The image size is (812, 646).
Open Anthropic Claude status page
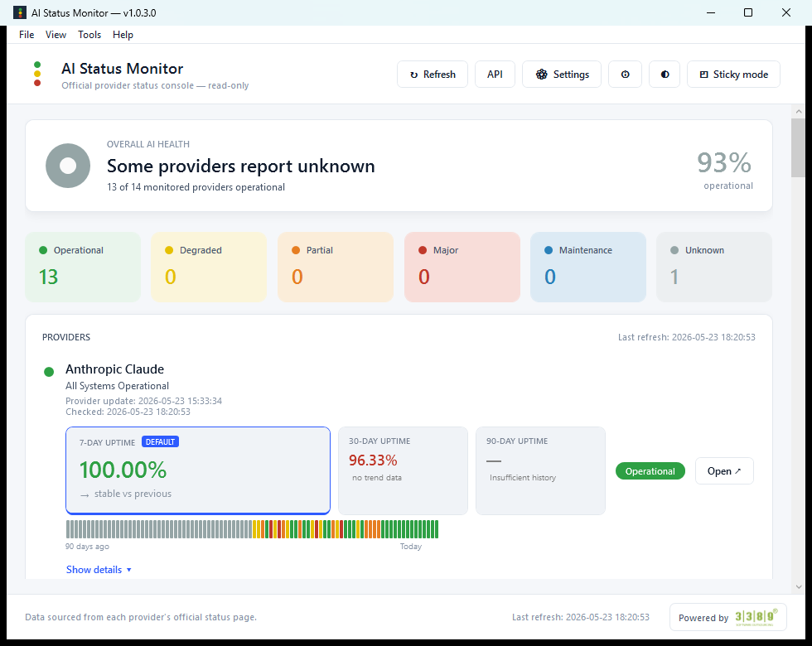click(724, 471)
